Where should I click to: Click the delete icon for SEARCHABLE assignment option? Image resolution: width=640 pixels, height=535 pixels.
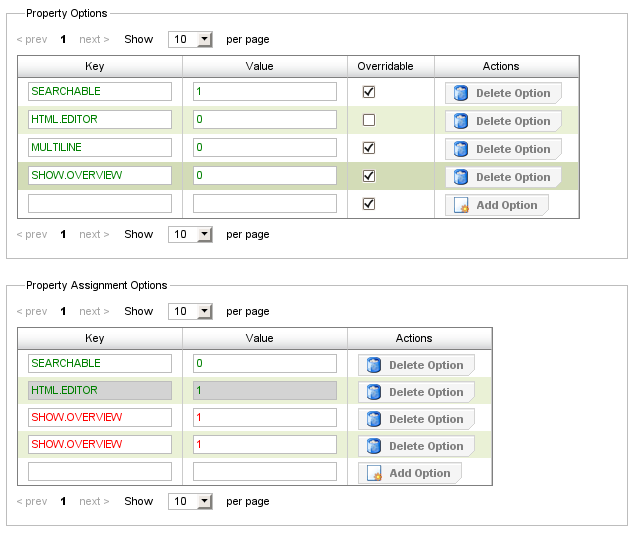click(x=374, y=365)
